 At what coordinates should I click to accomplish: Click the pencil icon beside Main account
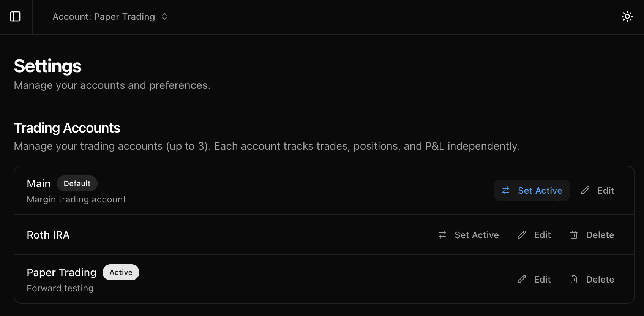(x=585, y=190)
